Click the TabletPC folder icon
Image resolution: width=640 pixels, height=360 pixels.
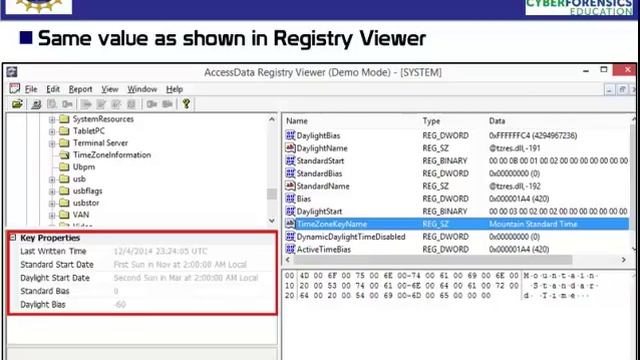tap(64, 131)
